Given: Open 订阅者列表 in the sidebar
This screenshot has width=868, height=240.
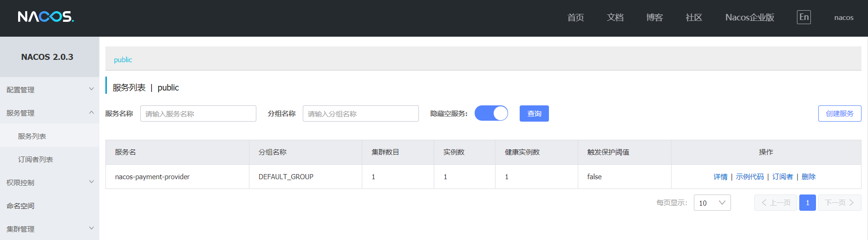Looking at the screenshot, I should point(50,159).
